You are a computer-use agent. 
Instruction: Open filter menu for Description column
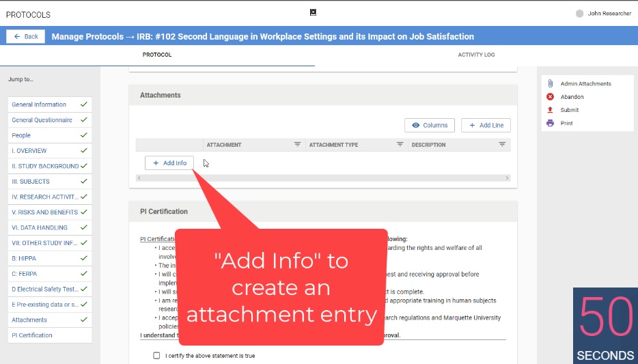point(502,145)
